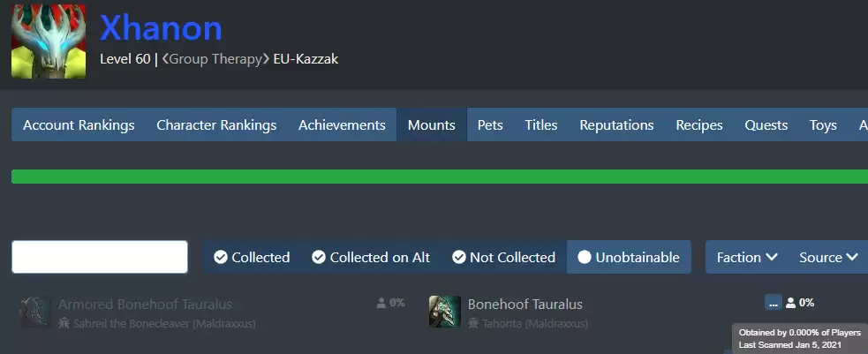Click the Armored Bonehoof Tauralus mount icon
Screen dimensions: 868x354
click(36, 312)
